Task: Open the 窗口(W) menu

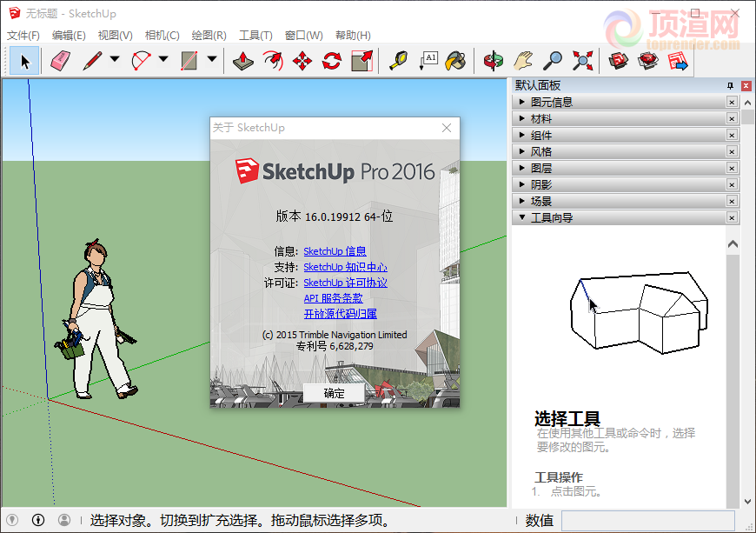Action: 304,35
